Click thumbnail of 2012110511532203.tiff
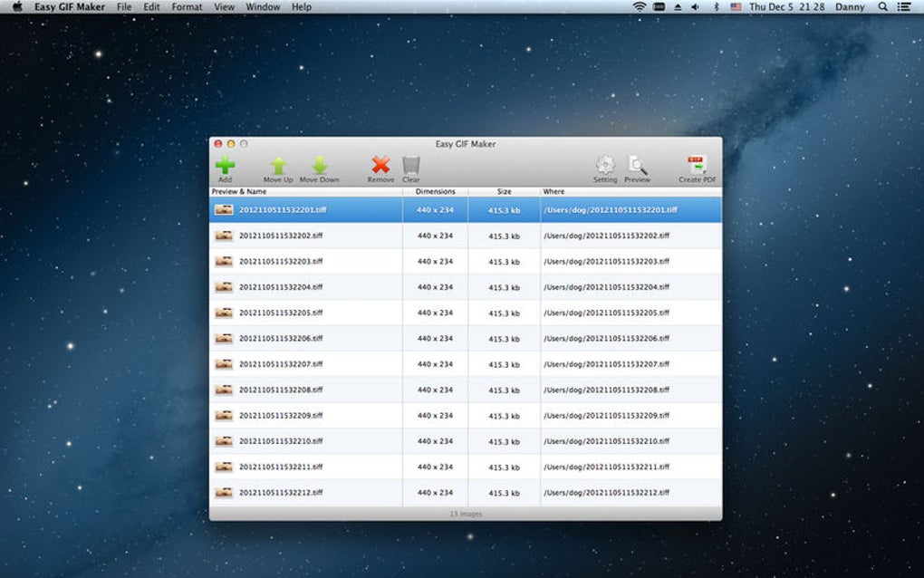This screenshot has width=924, height=578. tap(224, 261)
